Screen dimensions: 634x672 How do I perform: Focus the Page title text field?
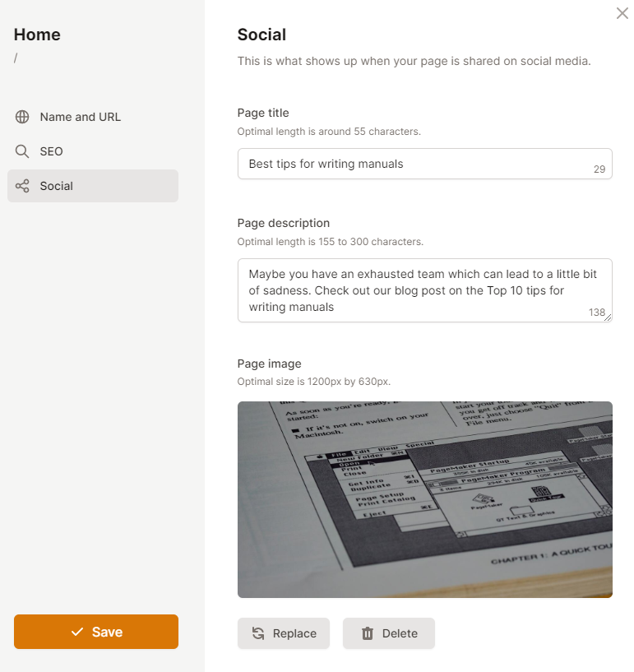click(411, 164)
